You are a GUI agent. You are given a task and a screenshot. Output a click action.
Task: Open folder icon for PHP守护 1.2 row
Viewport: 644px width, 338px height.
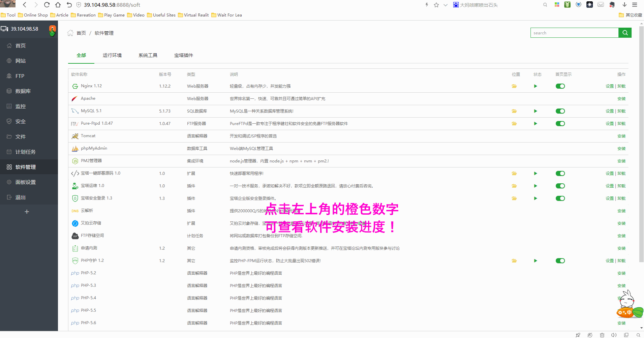pos(514,261)
